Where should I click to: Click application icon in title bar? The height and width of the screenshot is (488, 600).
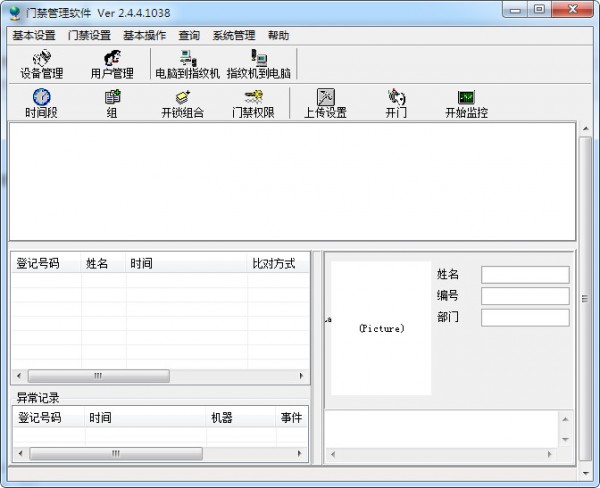tap(15, 13)
